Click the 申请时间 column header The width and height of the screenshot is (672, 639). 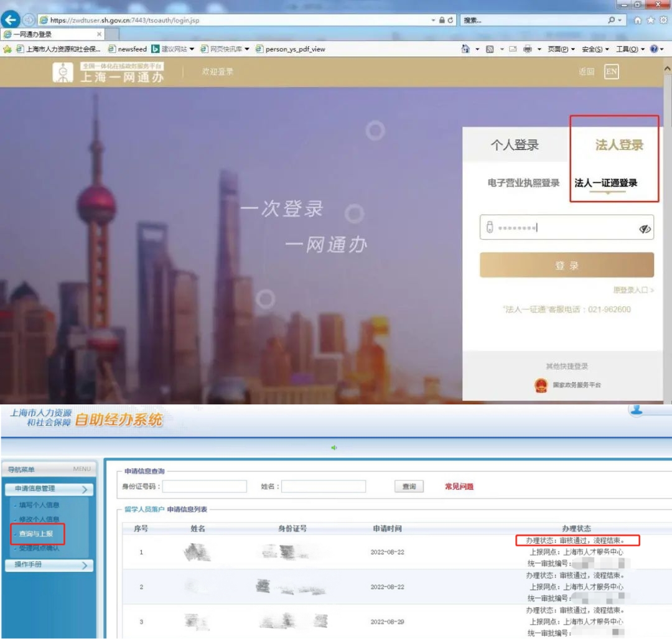tap(387, 528)
